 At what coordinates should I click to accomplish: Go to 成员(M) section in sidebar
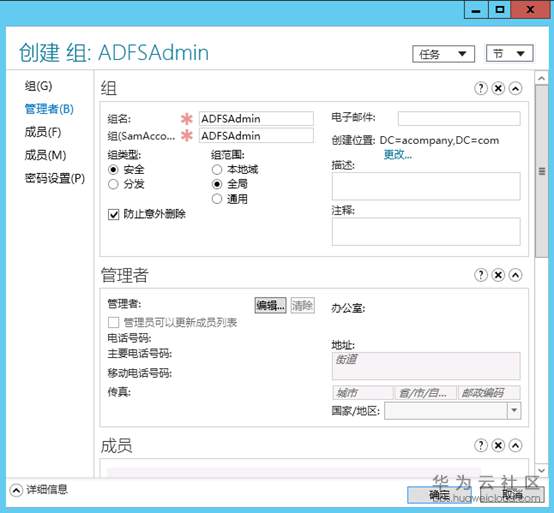[x=45, y=155]
